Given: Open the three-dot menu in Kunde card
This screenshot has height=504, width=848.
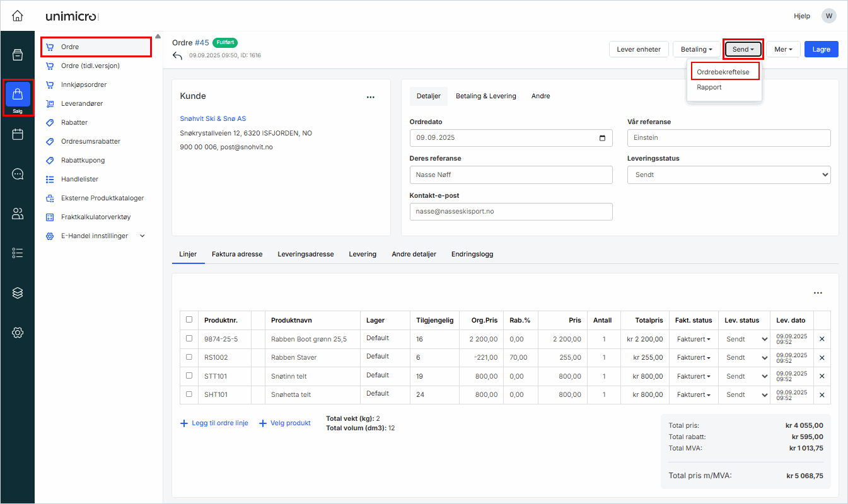Looking at the screenshot, I should coord(371,97).
